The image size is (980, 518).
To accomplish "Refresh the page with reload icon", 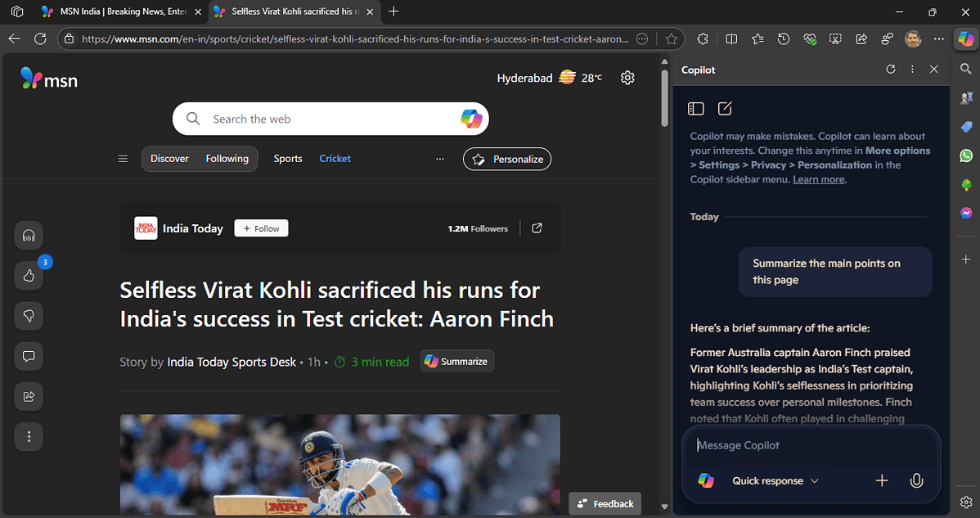I will click(x=41, y=38).
